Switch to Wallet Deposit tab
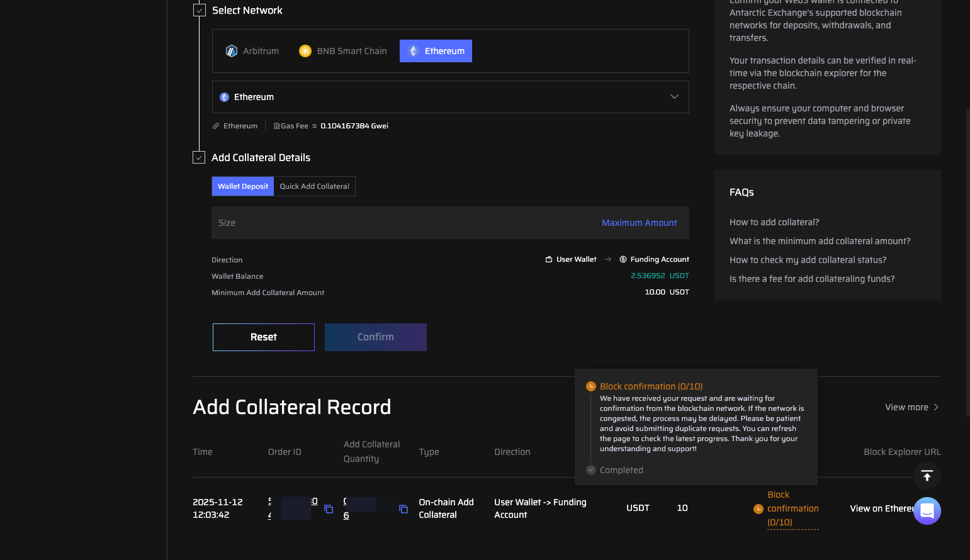970x560 pixels. tap(243, 186)
